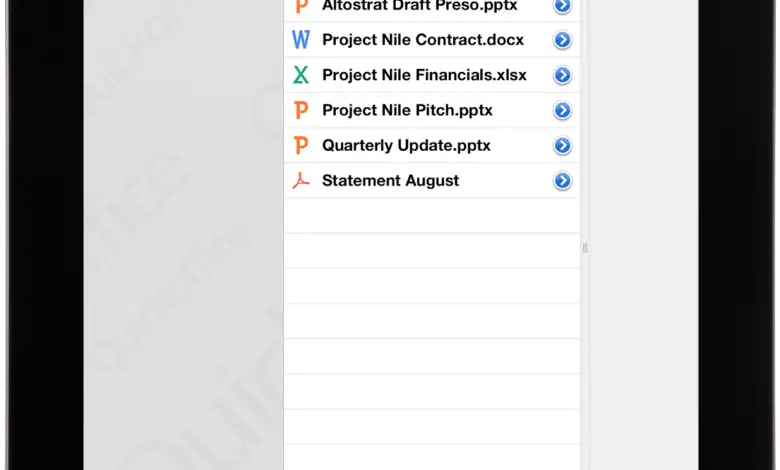Open the Project Nile Contract.docx file name

(x=422, y=40)
